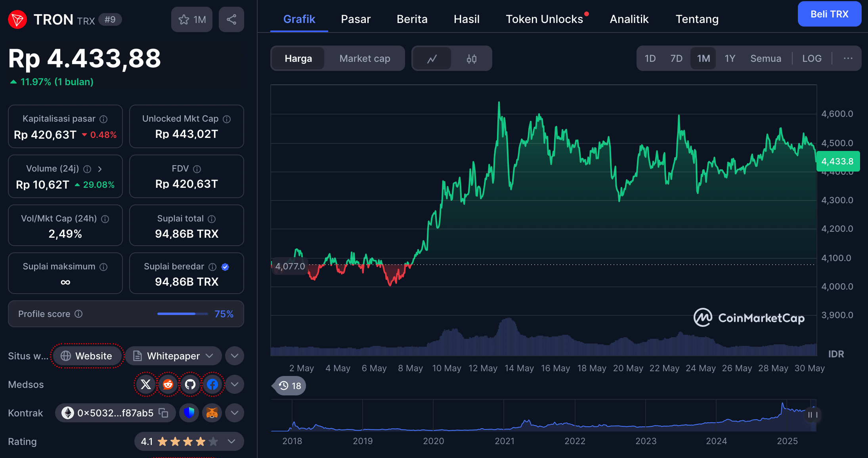This screenshot has height=458, width=868.
Task: Click the Beli TRX button
Action: 829,14
